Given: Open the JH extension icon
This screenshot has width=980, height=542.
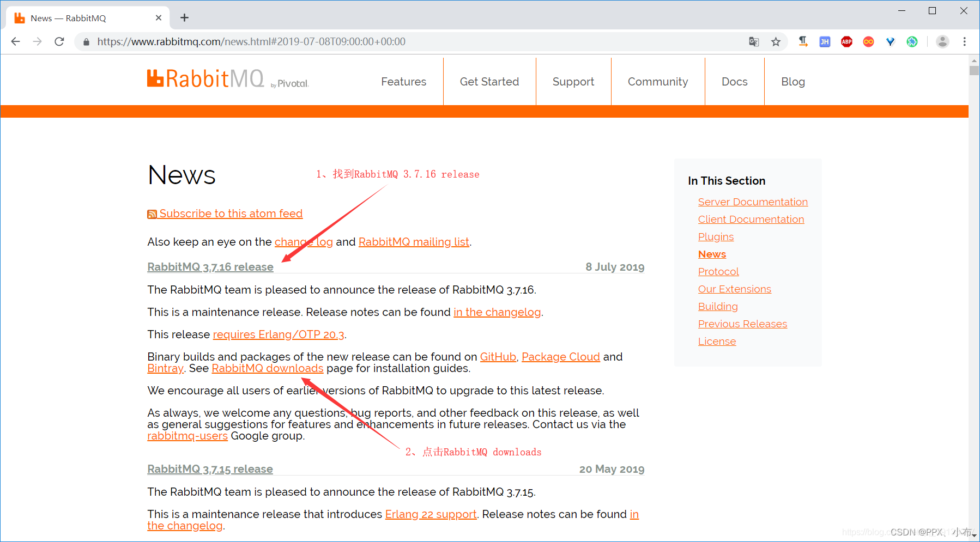Looking at the screenshot, I should 825,41.
